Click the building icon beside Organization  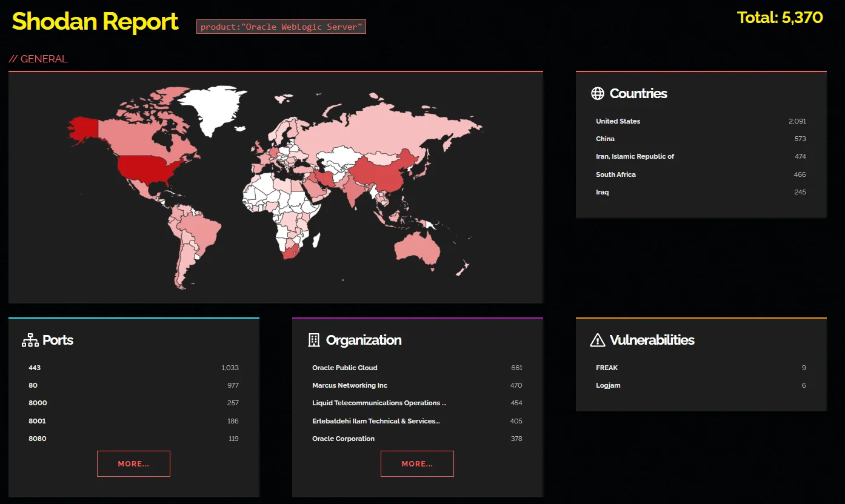tap(314, 340)
